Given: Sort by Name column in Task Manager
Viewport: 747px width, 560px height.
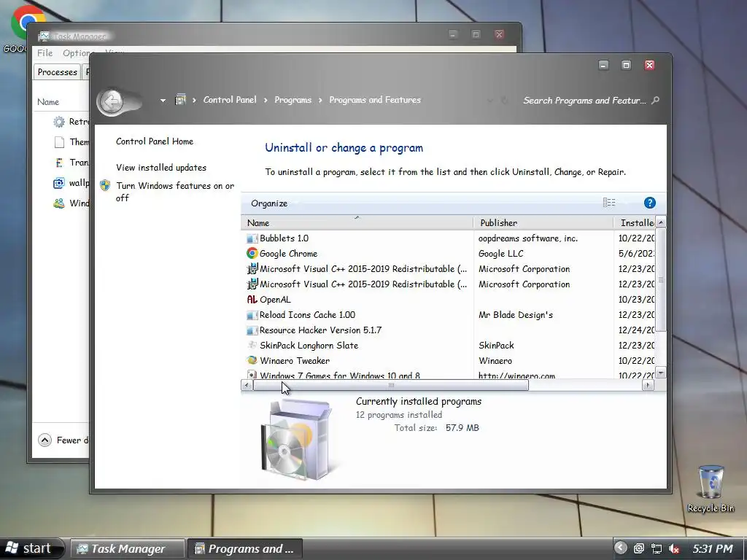Looking at the screenshot, I should [x=48, y=102].
